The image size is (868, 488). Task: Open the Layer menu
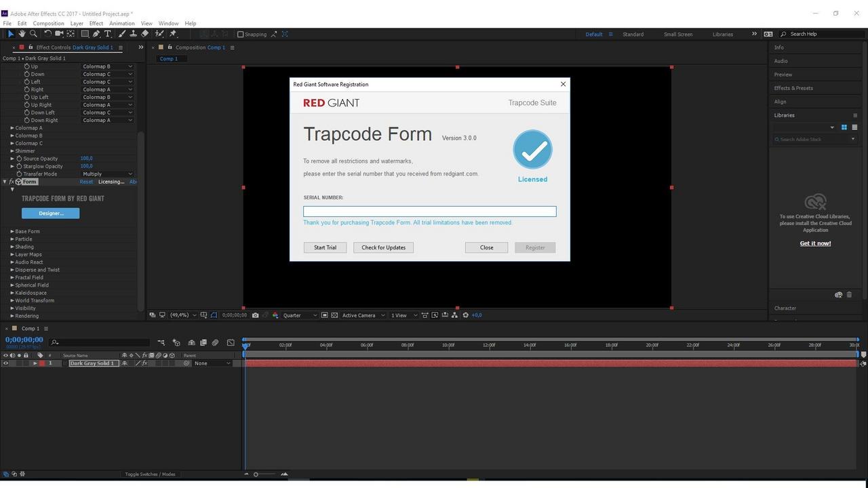coord(77,23)
